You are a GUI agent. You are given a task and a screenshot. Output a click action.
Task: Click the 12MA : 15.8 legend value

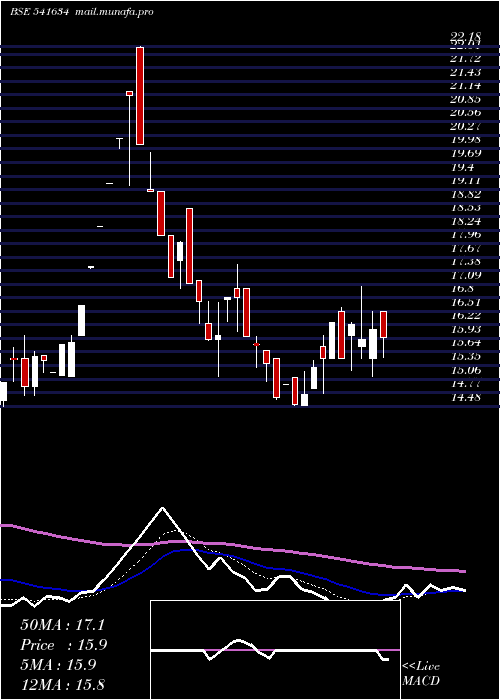tap(62, 684)
